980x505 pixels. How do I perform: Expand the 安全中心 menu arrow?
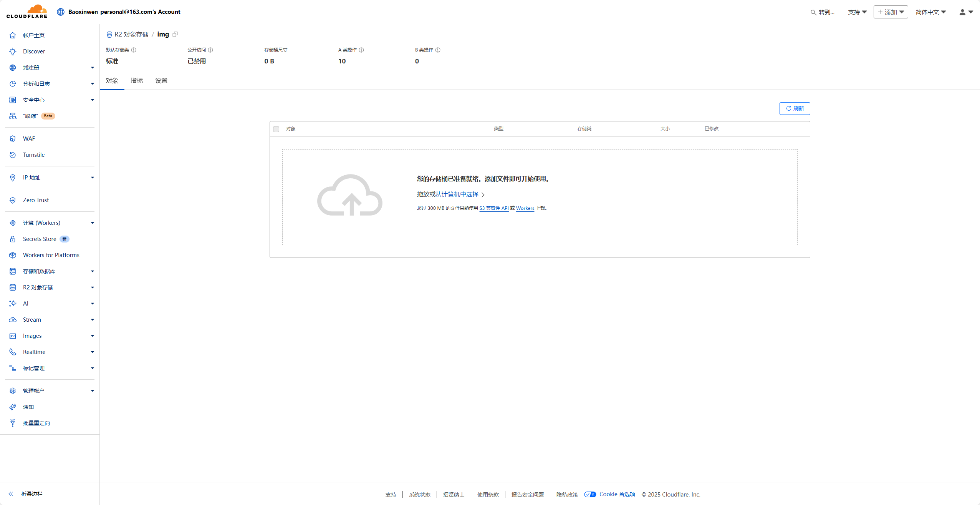click(93, 100)
